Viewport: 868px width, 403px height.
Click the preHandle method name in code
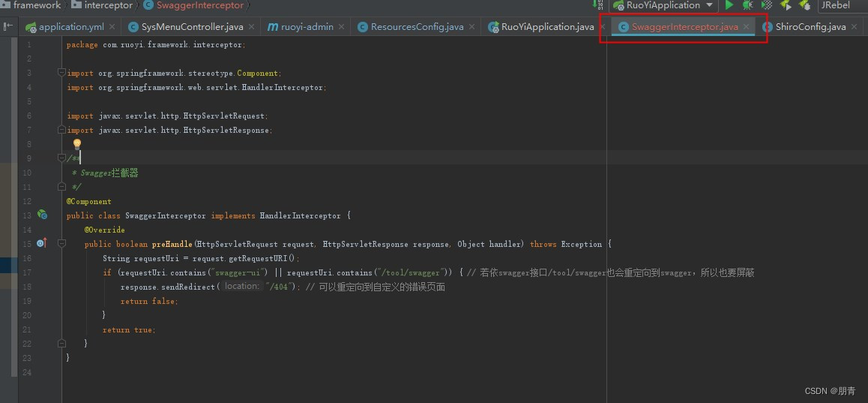click(x=172, y=244)
